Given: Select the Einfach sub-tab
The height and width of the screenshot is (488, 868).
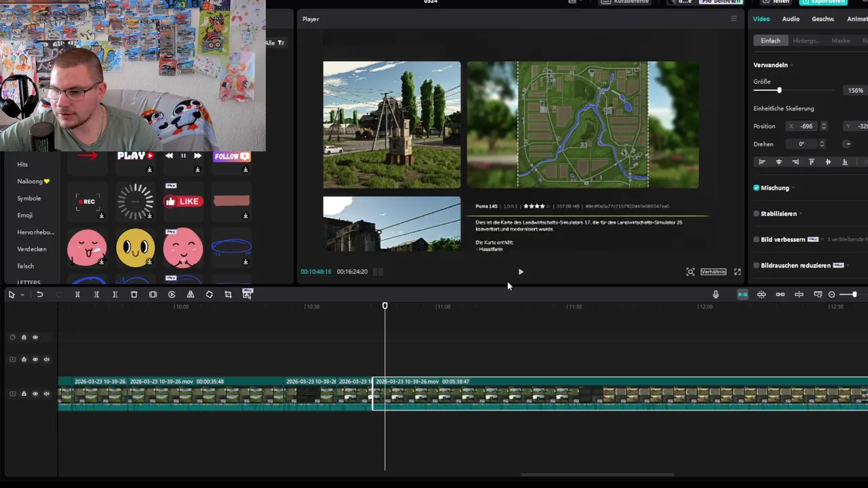Looking at the screenshot, I should (770, 41).
